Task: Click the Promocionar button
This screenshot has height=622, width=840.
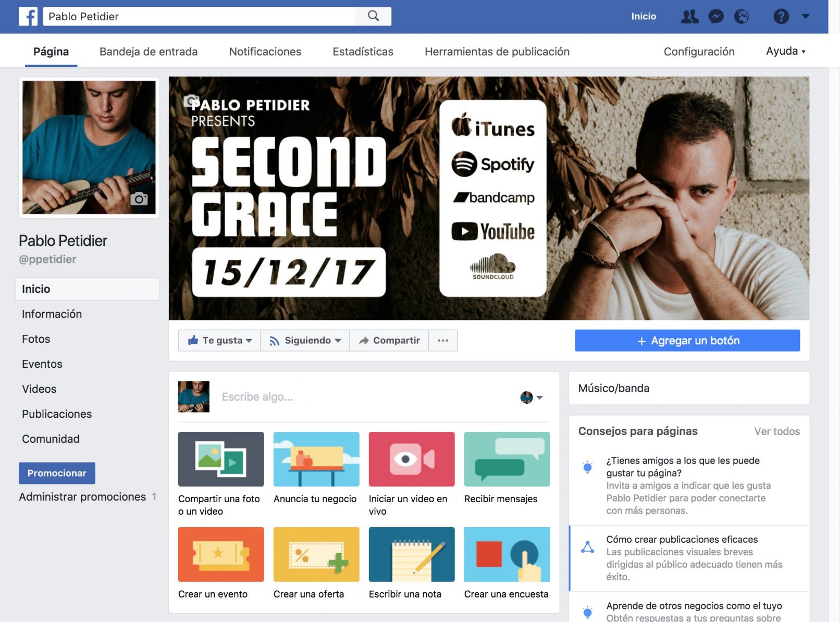Action: [x=57, y=473]
